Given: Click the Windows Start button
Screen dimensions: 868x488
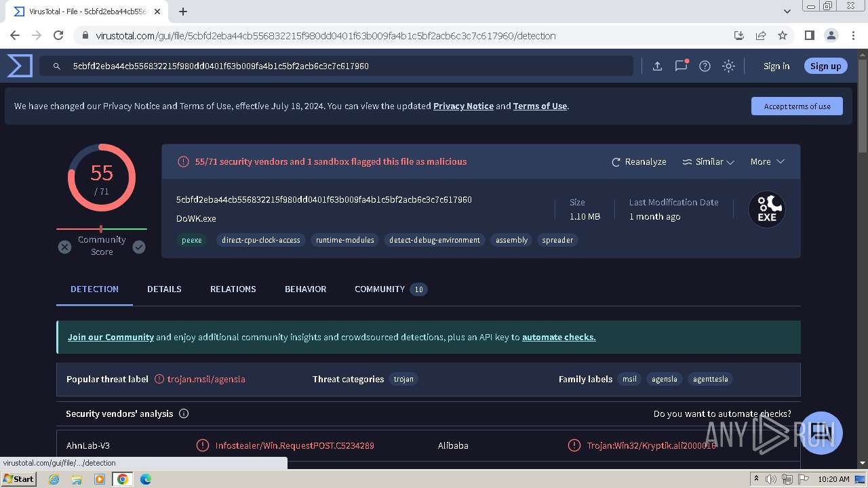Looking at the screenshot, I should click(19, 479).
